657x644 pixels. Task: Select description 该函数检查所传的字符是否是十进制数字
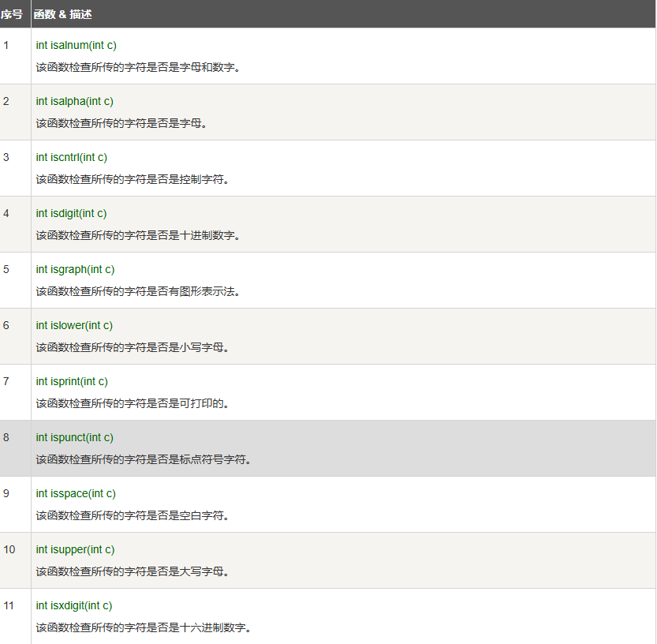pos(138,236)
